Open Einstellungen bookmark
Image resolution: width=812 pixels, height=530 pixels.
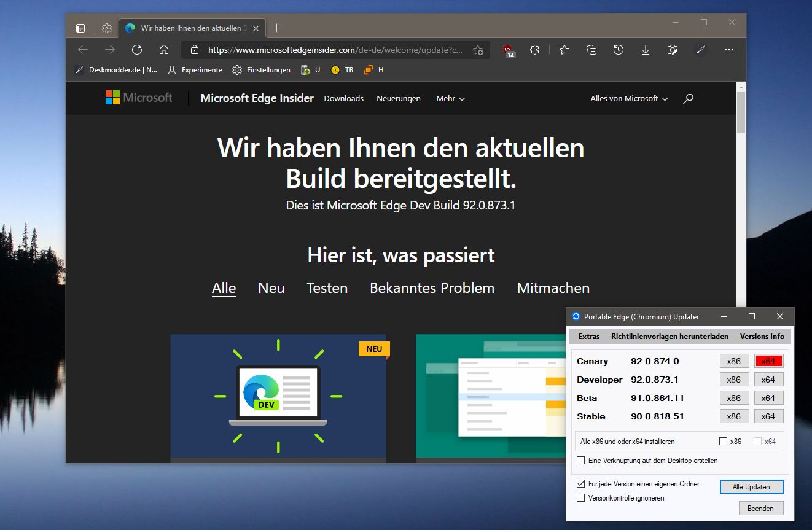tap(261, 70)
